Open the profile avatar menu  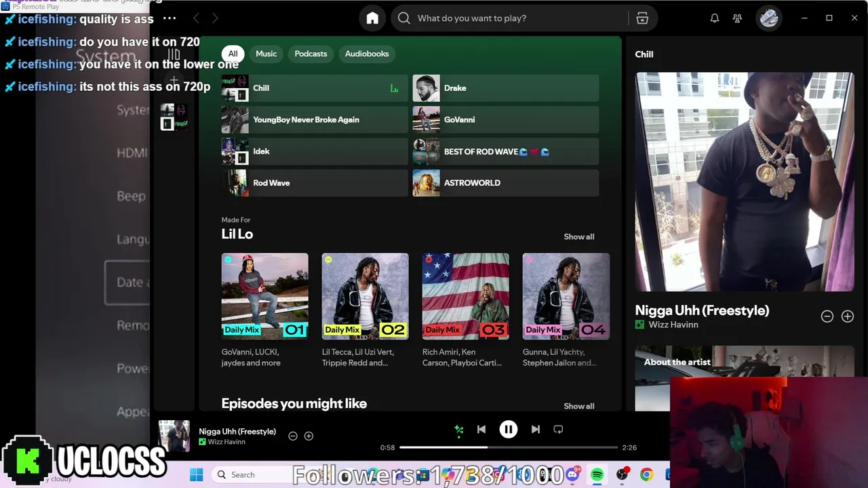coord(768,18)
